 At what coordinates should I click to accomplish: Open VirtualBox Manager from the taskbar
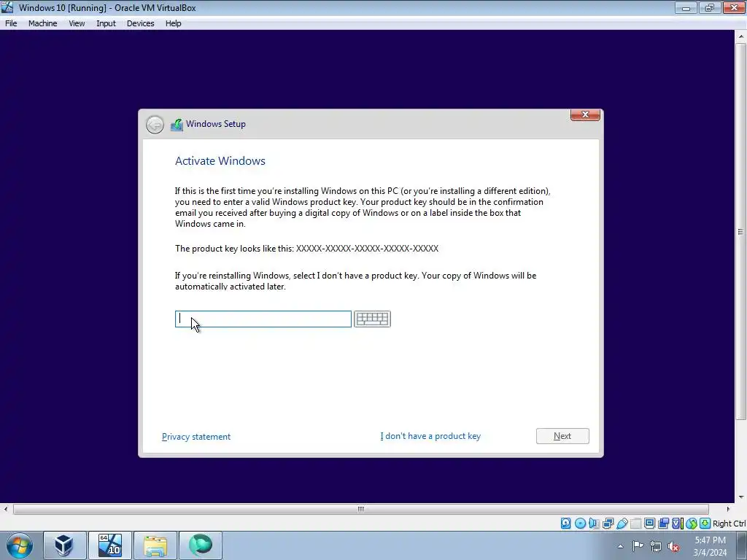pos(64,545)
